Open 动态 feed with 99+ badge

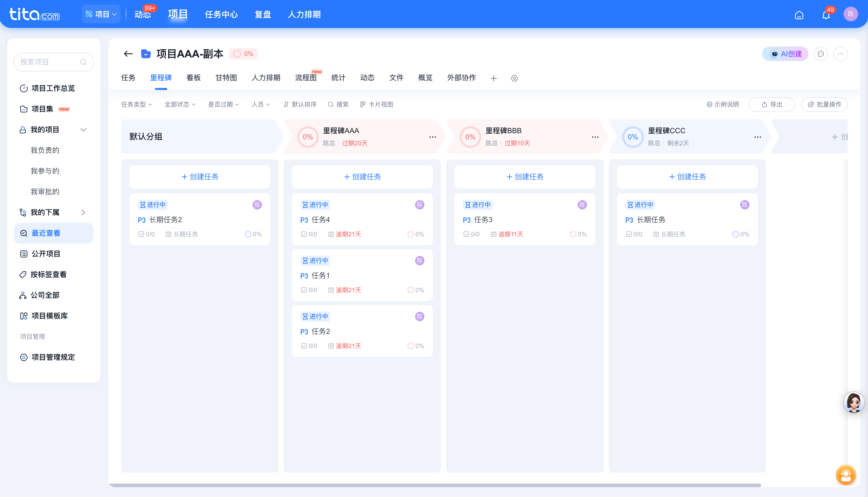click(x=143, y=14)
